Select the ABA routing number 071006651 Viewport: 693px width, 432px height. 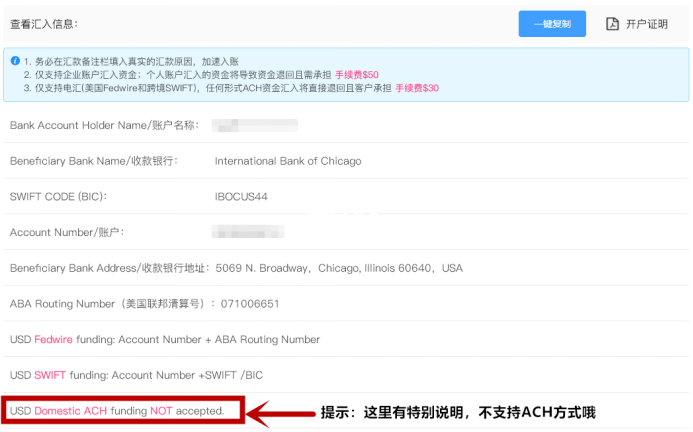pyautogui.click(x=250, y=304)
